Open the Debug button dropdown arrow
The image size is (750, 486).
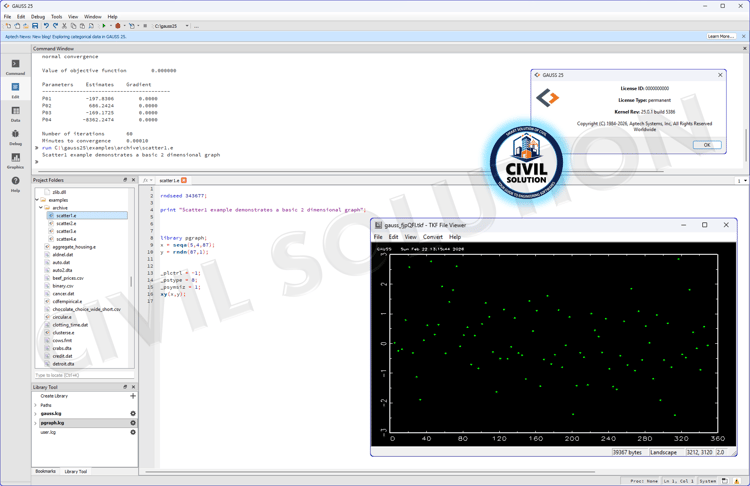coord(124,26)
